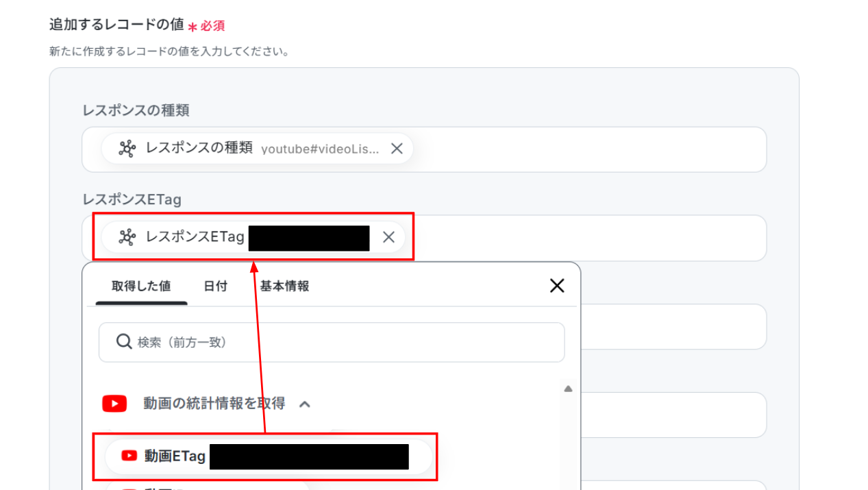Click the node icon in レスポンスの種類 chip
868x490 pixels.
tap(127, 148)
